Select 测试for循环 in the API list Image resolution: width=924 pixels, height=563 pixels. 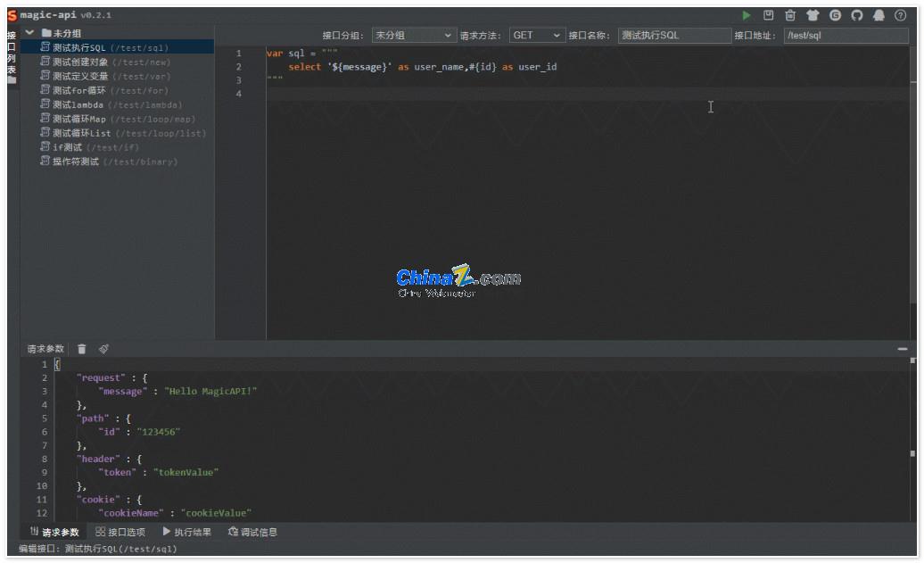click(x=78, y=91)
